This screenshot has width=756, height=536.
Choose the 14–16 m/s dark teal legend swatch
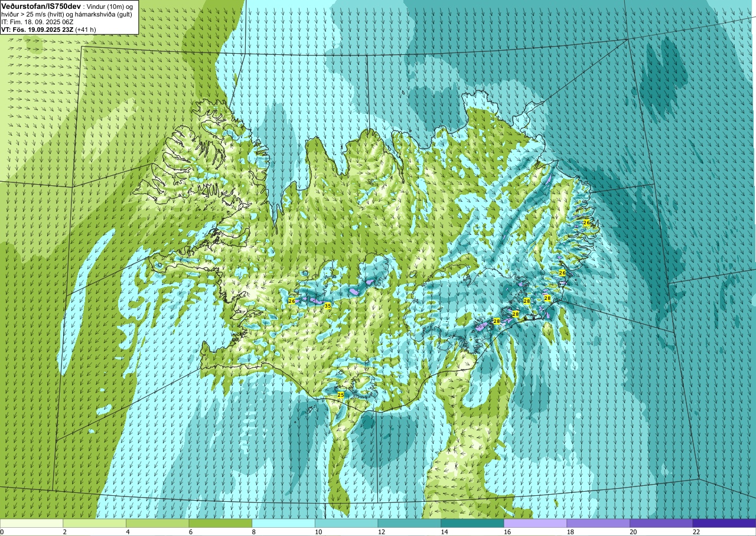(x=472, y=523)
